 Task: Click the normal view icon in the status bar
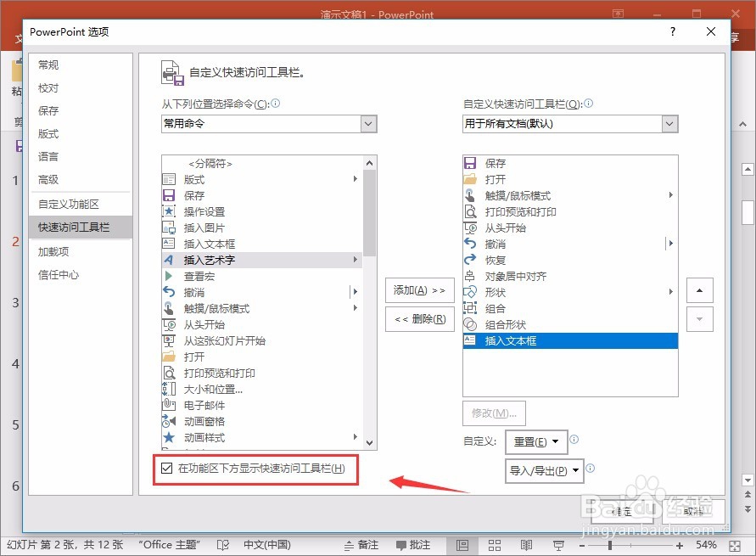click(462, 546)
